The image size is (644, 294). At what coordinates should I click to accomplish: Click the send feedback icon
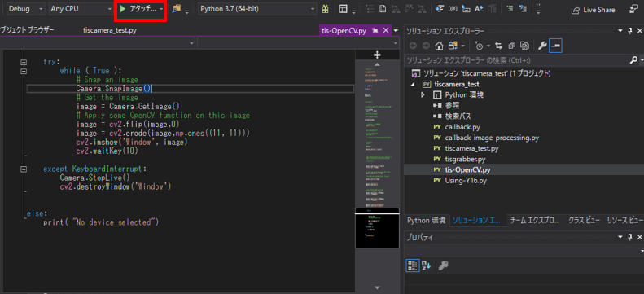pyautogui.click(x=634, y=10)
